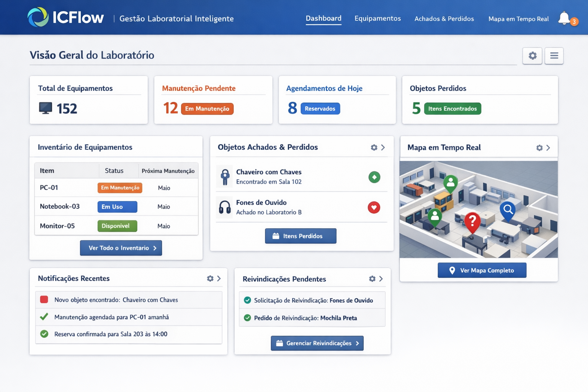The width and height of the screenshot is (588, 392).
Task: Click gear icon in Notificações Recentes panel
Action: click(x=210, y=279)
